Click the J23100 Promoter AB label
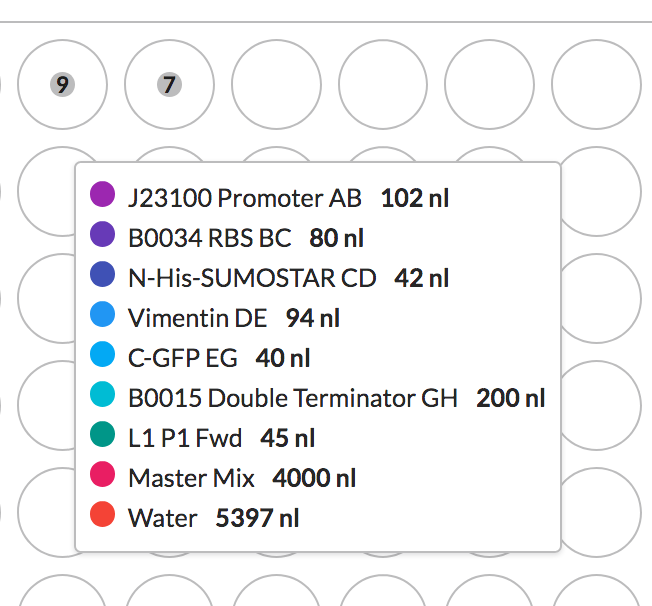Screen dimensions: 652x606 245,198
